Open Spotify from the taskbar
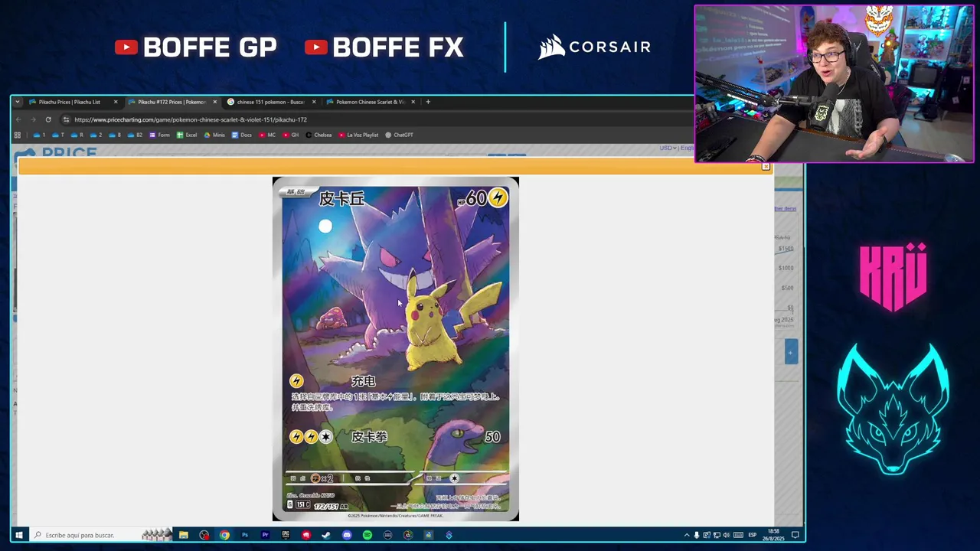 (x=367, y=535)
